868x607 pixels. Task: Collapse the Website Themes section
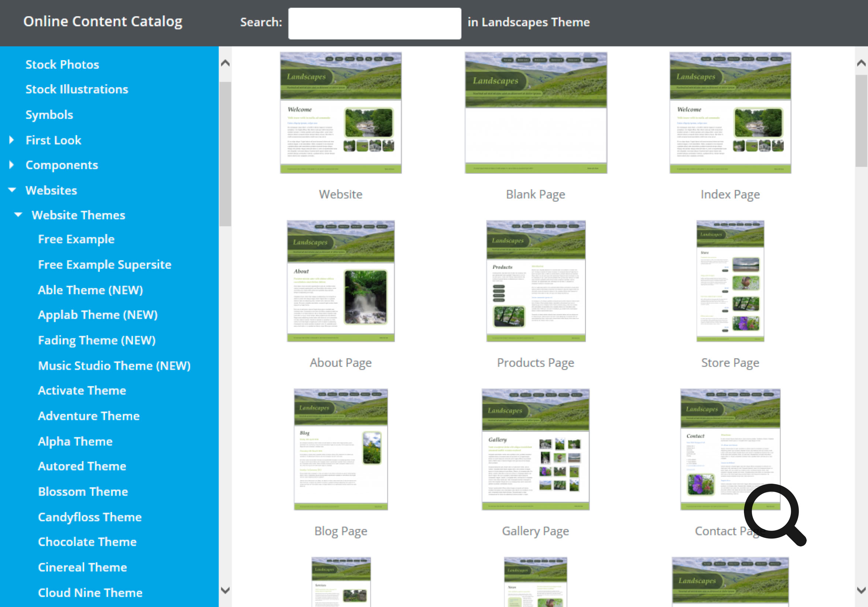(x=18, y=215)
